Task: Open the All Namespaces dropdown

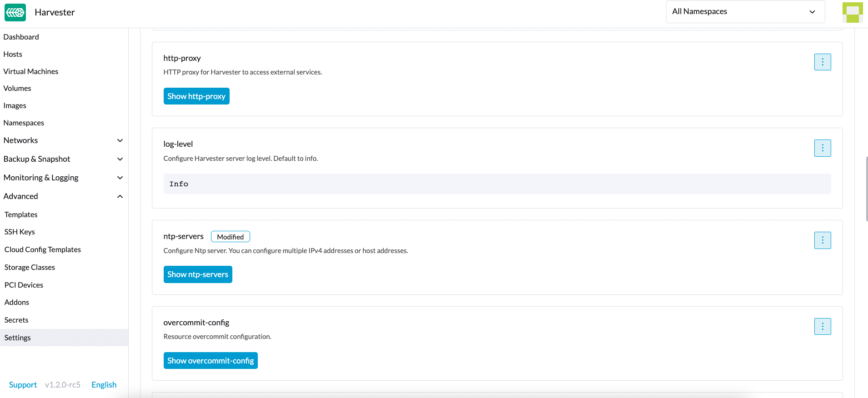Action: pyautogui.click(x=745, y=12)
